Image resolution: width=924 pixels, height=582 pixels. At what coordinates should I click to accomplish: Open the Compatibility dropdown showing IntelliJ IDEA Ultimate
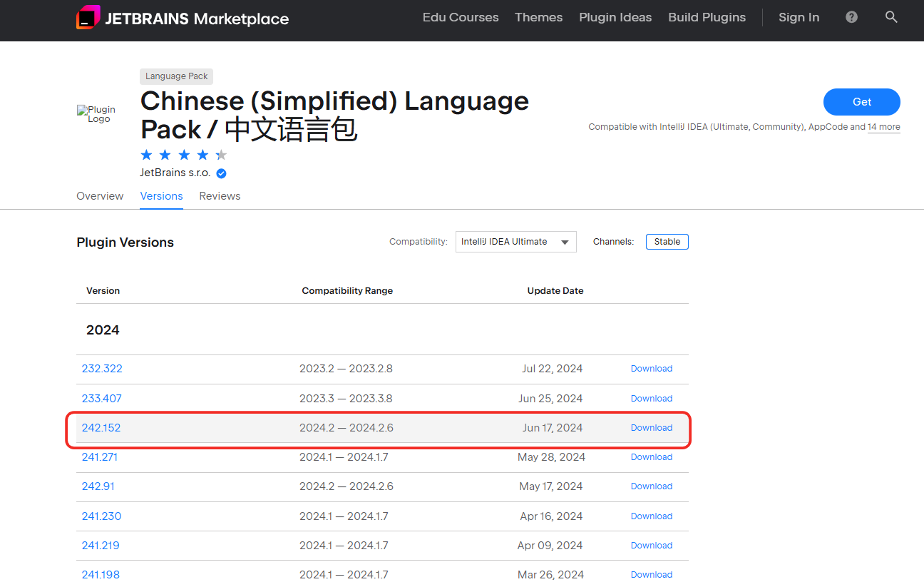[x=515, y=242]
